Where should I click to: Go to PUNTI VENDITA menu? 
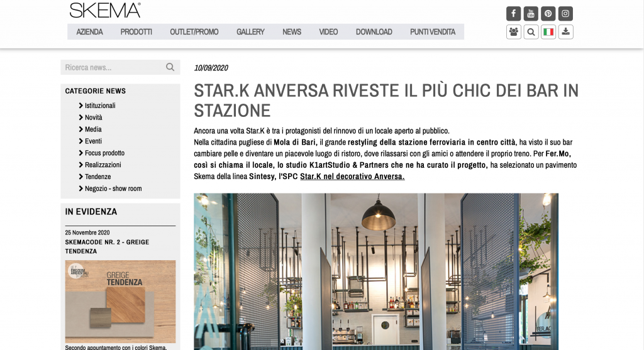(x=433, y=32)
